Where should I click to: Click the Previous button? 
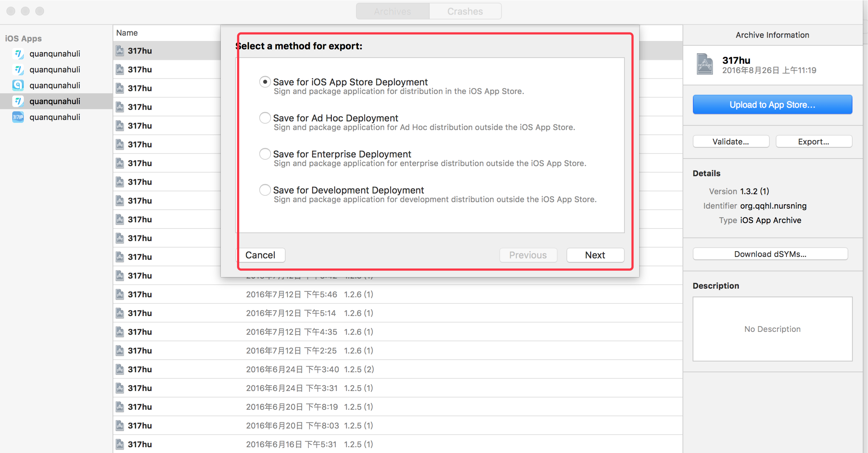pyautogui.click(x=528, y=255)
